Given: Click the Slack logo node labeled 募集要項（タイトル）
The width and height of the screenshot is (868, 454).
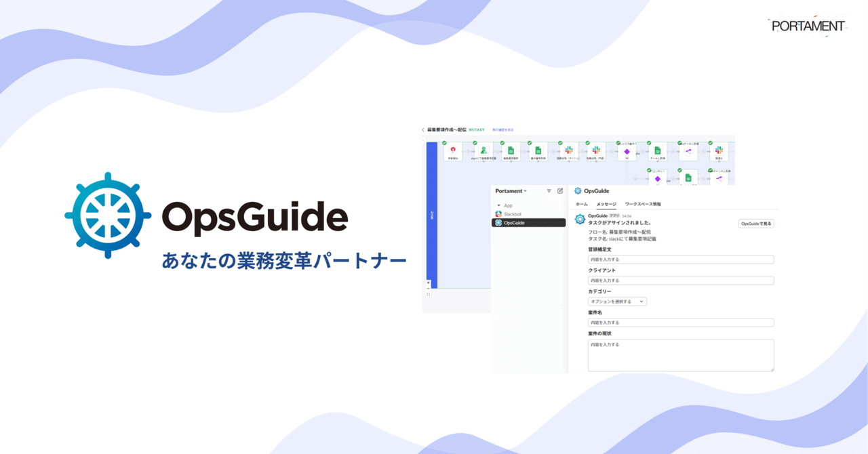Looking at the screenshot, I should pyautogui.click(x=570, y=150).
